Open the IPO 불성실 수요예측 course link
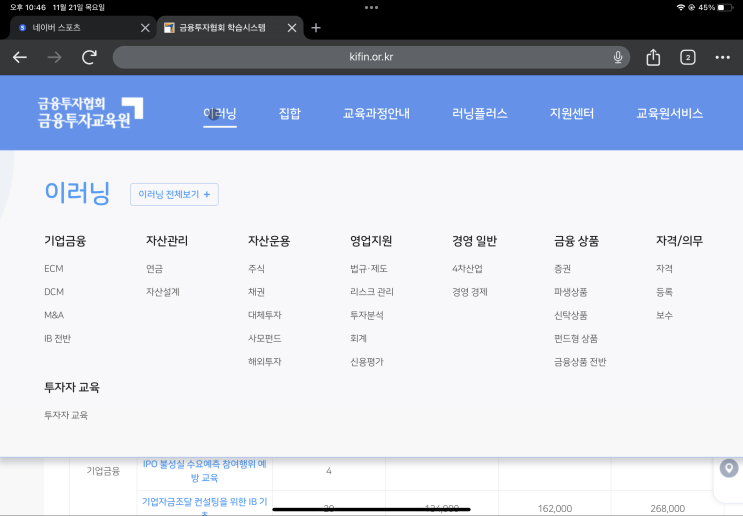This screenshot has width=743, height=516. tap(205, 471)
